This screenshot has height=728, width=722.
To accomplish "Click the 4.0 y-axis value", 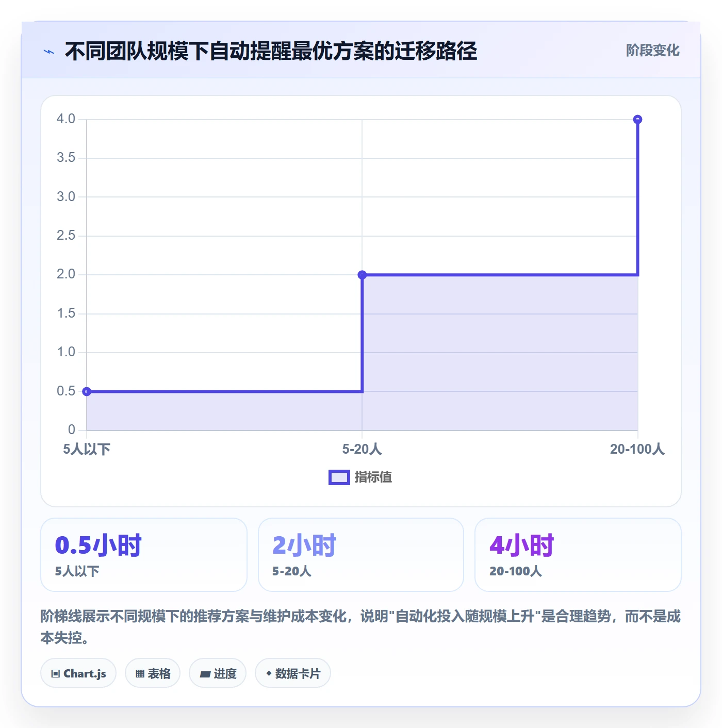I will 66,119.
